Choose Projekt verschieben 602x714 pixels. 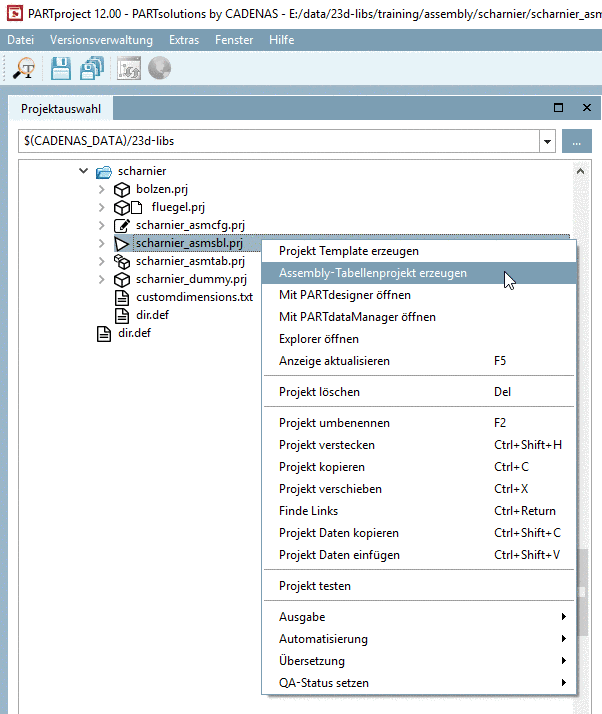coord(419,489)
